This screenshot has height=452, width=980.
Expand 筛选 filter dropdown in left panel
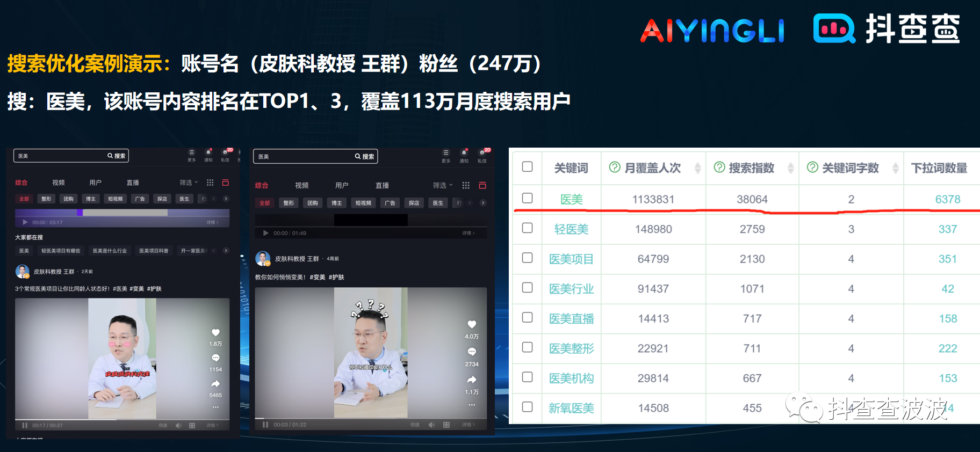[189, 183]
